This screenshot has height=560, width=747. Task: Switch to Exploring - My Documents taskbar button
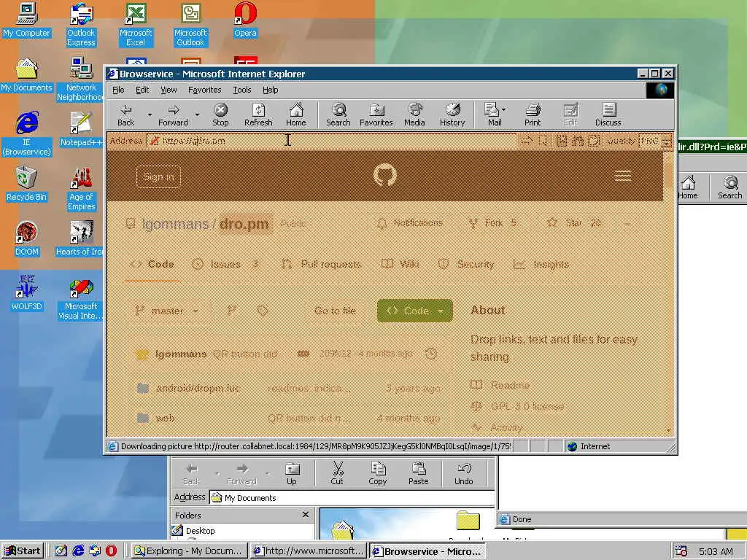pyautogui.click(x=189, y=551)
